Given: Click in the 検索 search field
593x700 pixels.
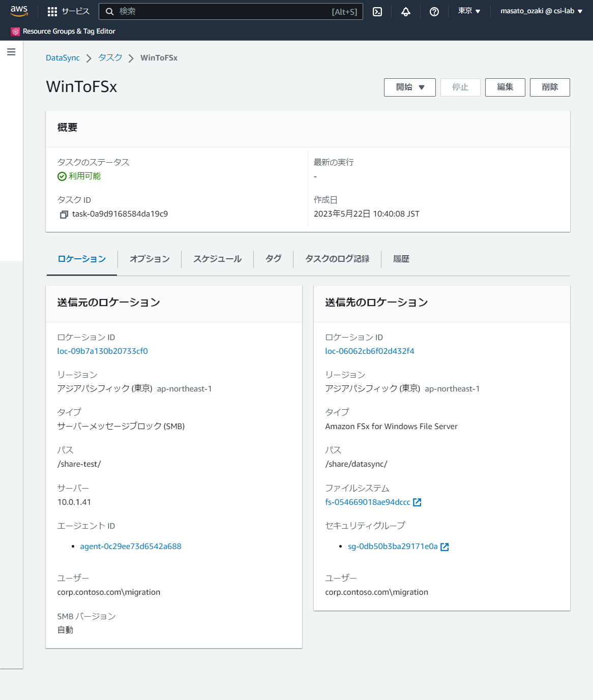Looking at the screenshot, I should coord(230,12).
